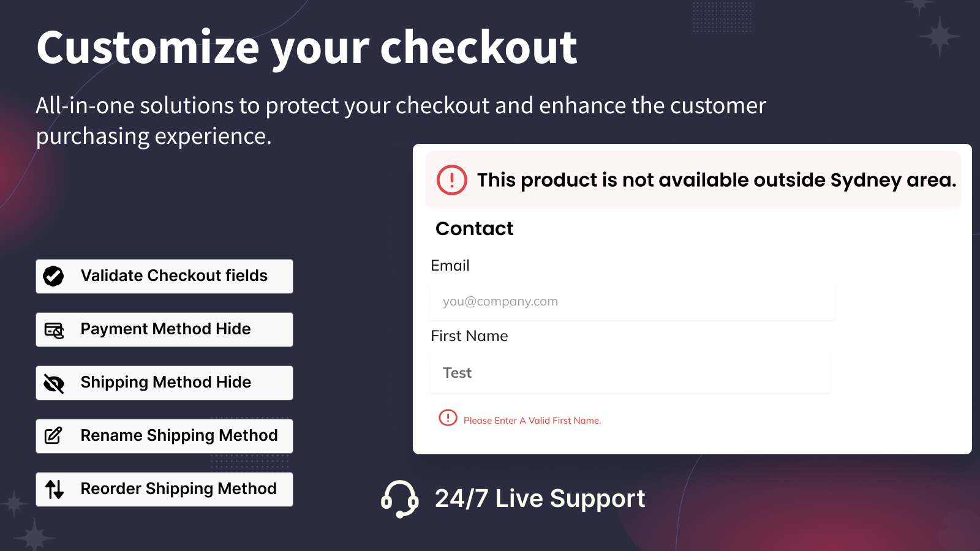
Task: Click the 24/7 Live Support text
Action: 540,499
